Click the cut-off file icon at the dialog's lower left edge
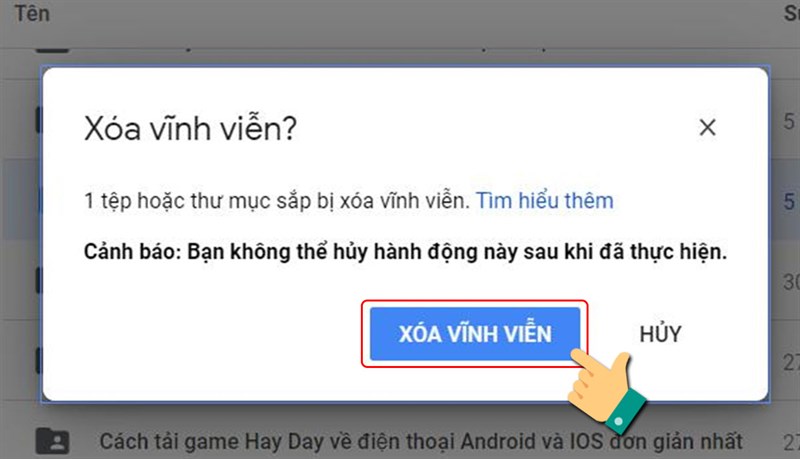The width and height of the screenshot is (800, 459). tap(39, 360)
